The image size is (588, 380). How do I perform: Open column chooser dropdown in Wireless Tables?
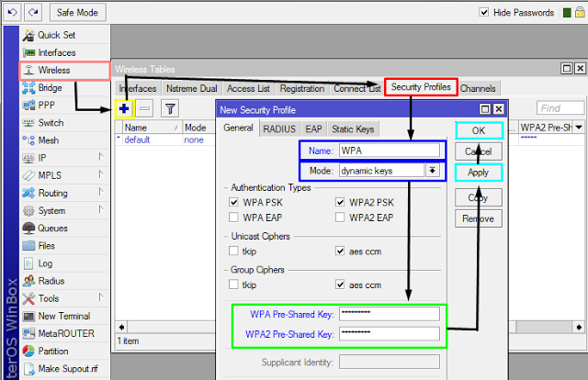[x=579, y=128]
